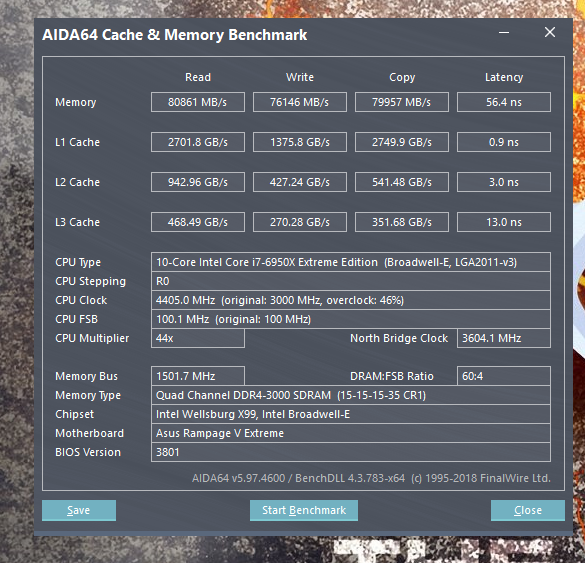
Task: Click the L3 Cache row label
Action: (77, 222)
